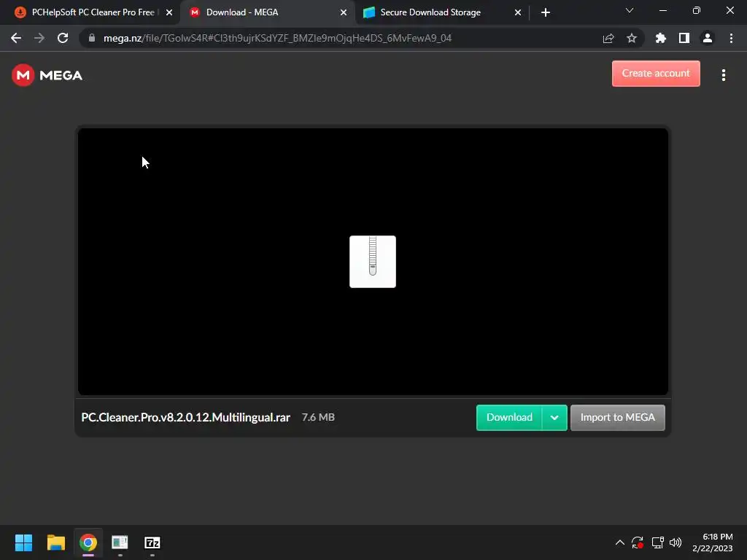Bookmark this page with star icon
The width and height of the screenshot is (747, 560).
coord(632,38)
